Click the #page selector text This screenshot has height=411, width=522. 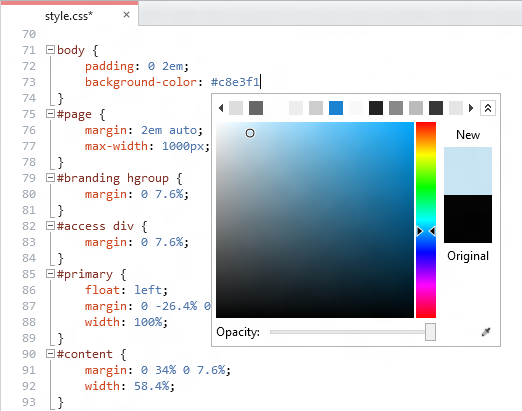click(x=74, y=115)
